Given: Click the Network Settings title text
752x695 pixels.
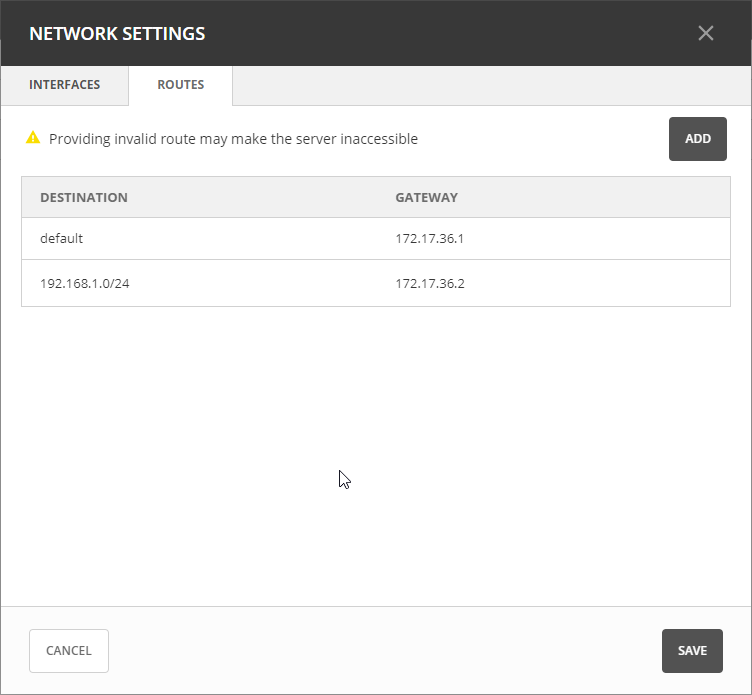Looking at the screenshot, I should tap(117, 33).
